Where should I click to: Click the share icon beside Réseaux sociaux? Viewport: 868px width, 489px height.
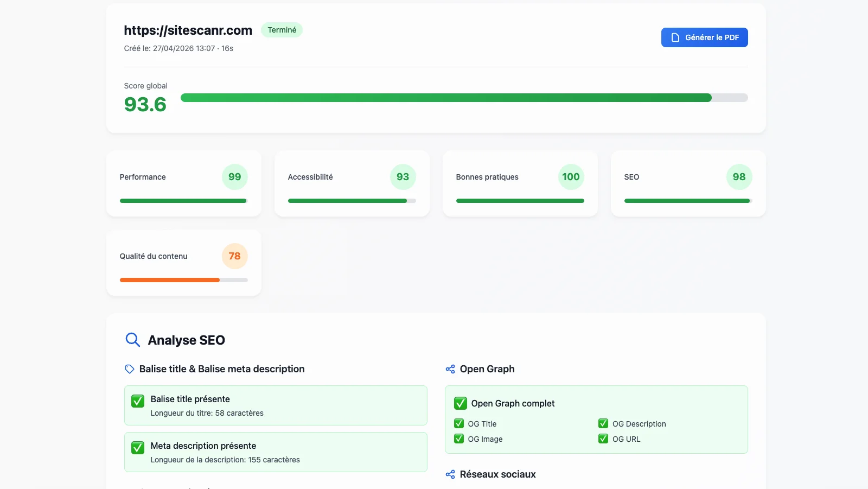[450, 474]
